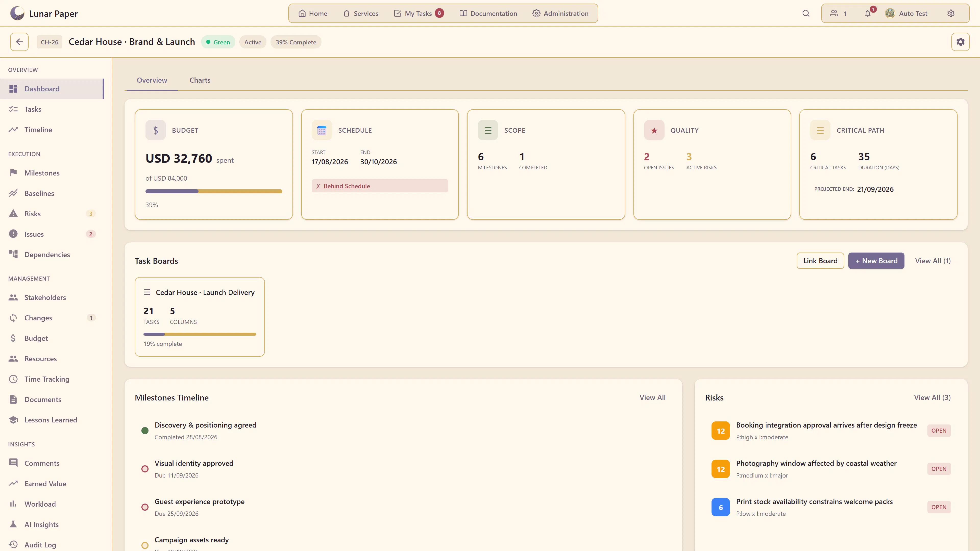The width and height of the screenshot is (980, 551).
Task: Open Timeline in sidebar
Action: [x=52, y=130]
